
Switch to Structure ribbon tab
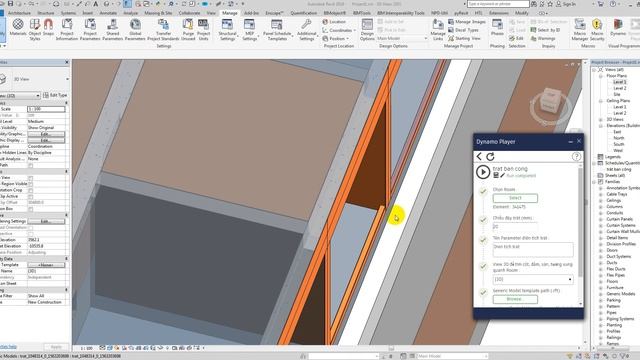click(x=46, y=13)
